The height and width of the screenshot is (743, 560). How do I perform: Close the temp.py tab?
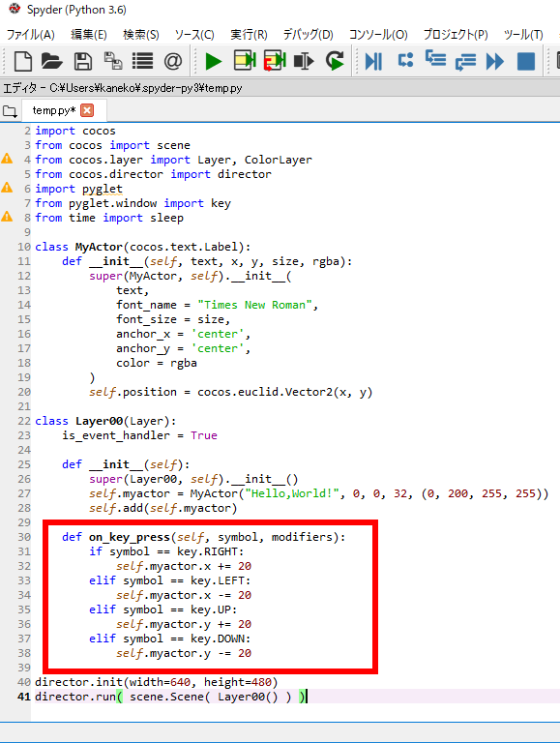point(87,110)
